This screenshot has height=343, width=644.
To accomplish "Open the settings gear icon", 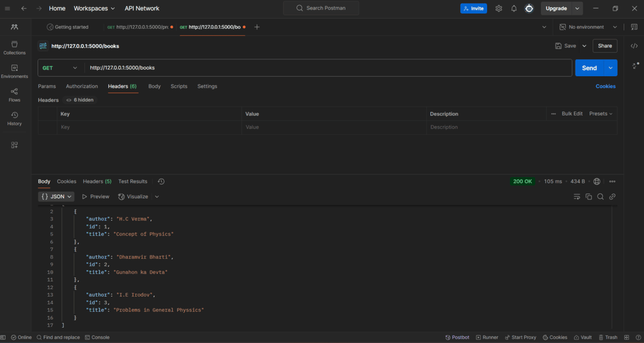I will pos(499,9).
